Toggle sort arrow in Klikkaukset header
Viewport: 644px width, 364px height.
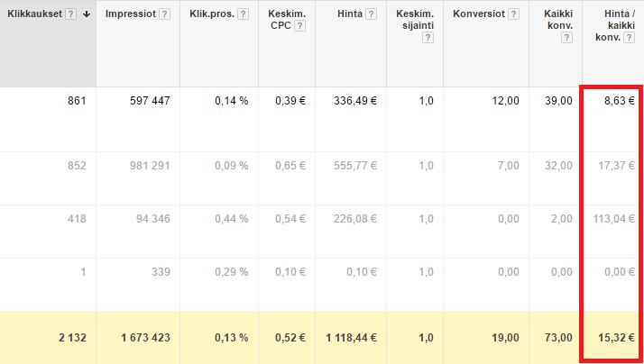(x=87, y=14)
